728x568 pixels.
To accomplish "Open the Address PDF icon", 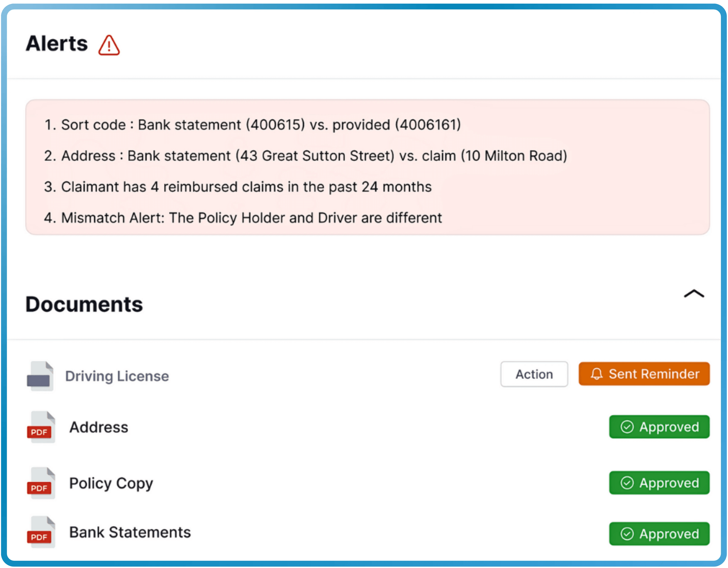I will [x=41, y=427].
